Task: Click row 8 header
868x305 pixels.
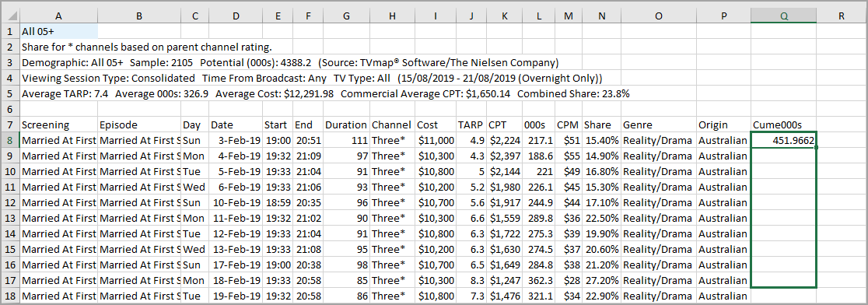Action: [x=10, y=140]
